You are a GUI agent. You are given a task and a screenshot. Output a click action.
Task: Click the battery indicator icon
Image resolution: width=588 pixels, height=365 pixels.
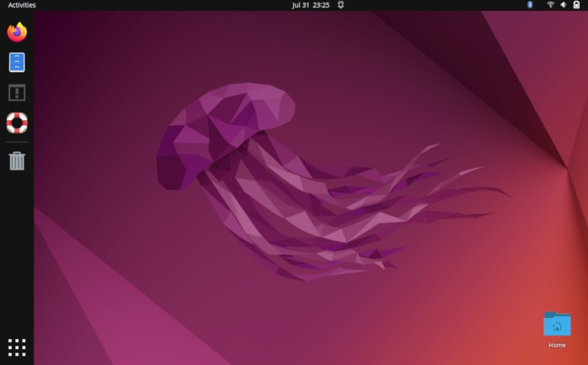(576, 4)
